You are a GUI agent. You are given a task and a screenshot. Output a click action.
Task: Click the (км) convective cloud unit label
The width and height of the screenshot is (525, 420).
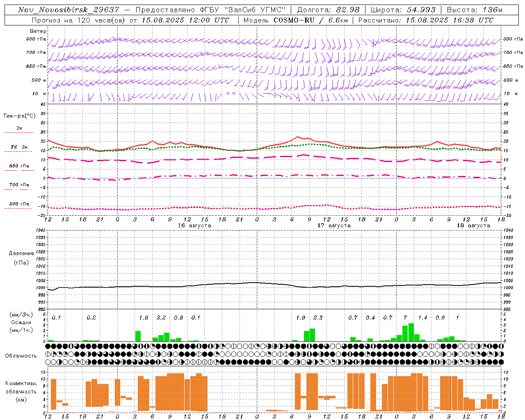click(x=21, y=399)
